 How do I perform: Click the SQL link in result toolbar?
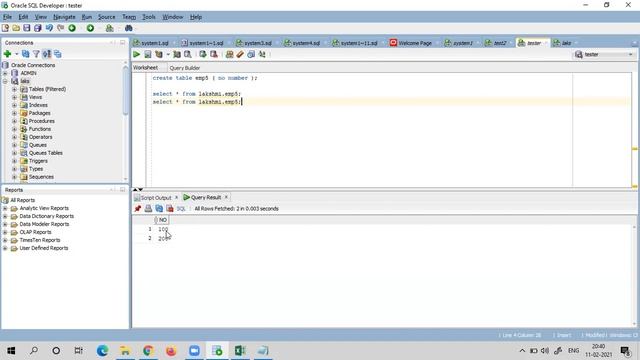coord(181,209)
